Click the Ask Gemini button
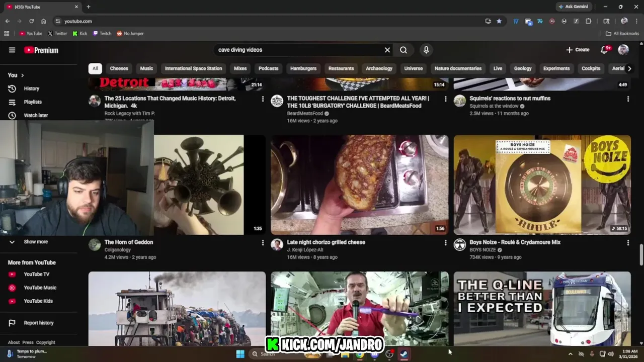The width and height of the screenshot is (644, 362). pos(573,7)
